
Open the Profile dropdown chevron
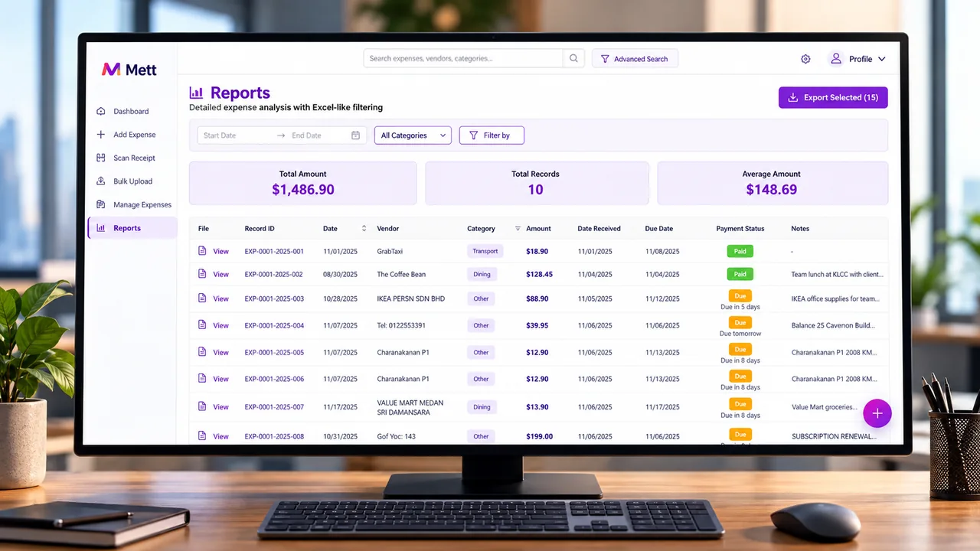tap(881, 59)
